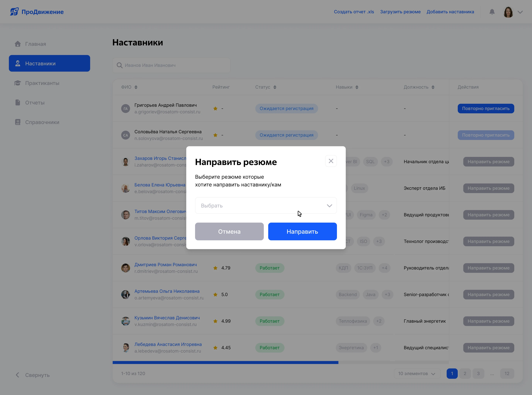
Task: Click rating star icon next to 4.79
Action: click(215, 268)
